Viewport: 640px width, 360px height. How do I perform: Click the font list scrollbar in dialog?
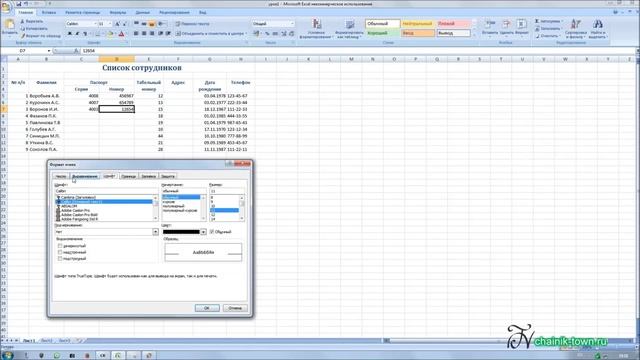(156, 208)
